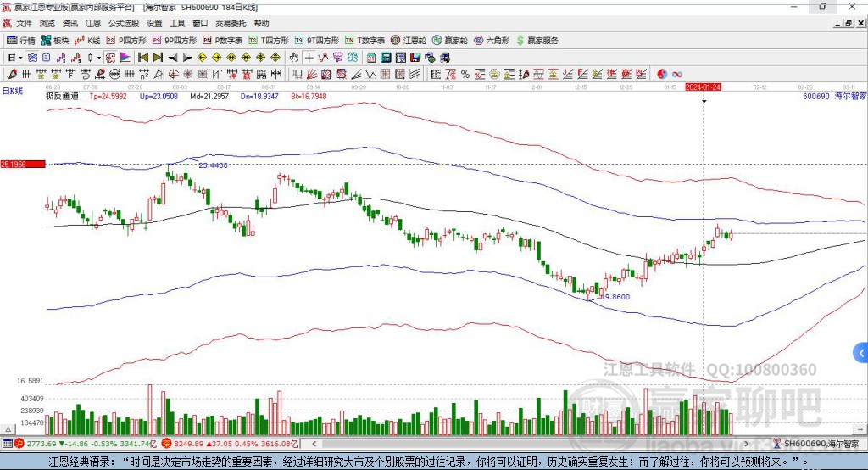Screen dimensions: 868x470
Task: Select the crosshair cursor tool
Action: (309, 58)
